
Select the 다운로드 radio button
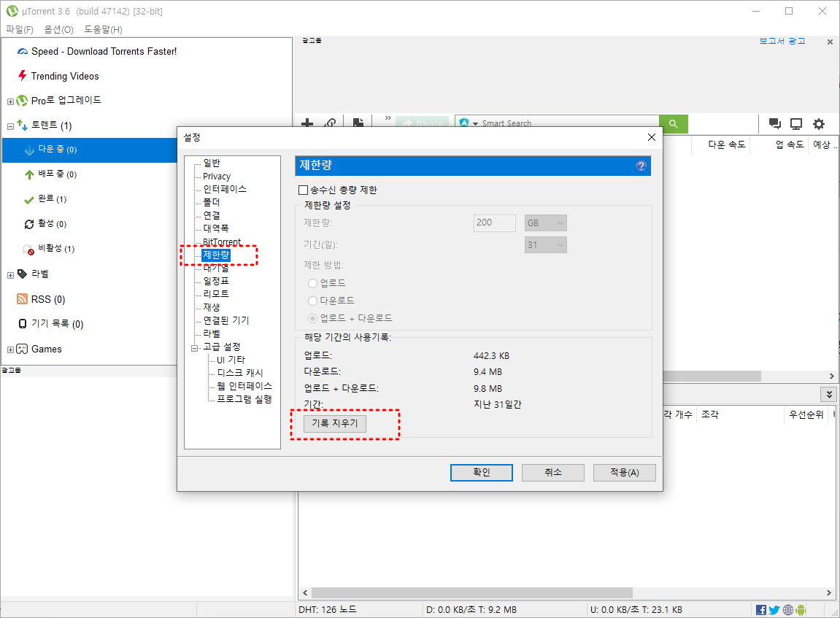313,301
